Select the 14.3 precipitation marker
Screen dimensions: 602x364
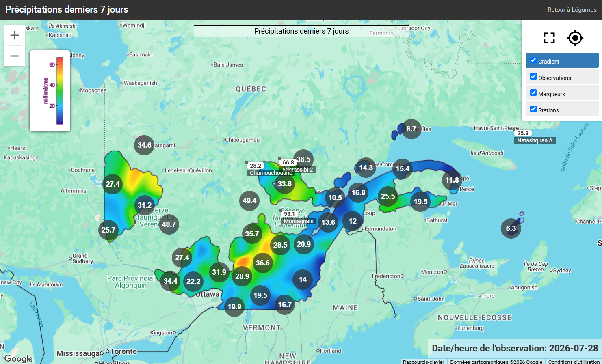tap(366, 168)
